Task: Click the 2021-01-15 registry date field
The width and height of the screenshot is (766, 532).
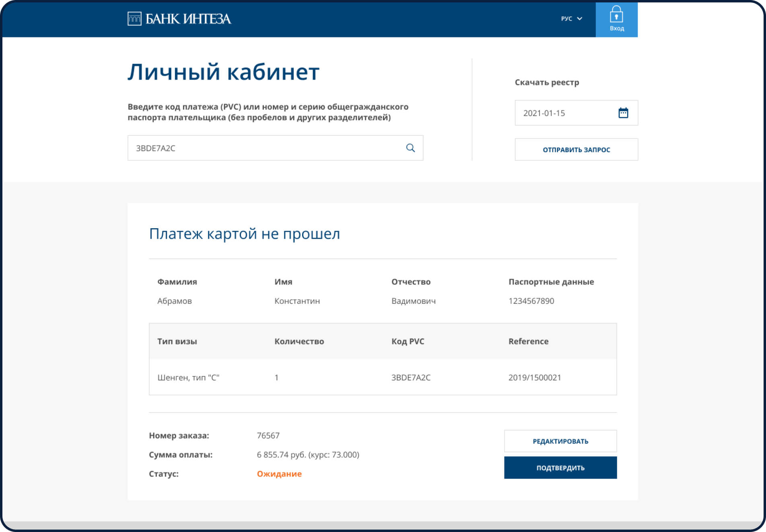Action: (563, 113)
